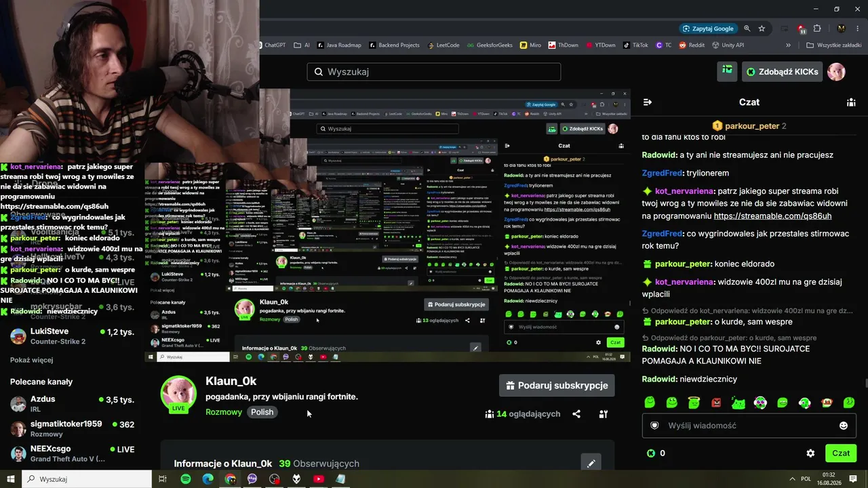Click the Wyślij wiadomość message field
This screenshot has width=868, height=488.
749,426
